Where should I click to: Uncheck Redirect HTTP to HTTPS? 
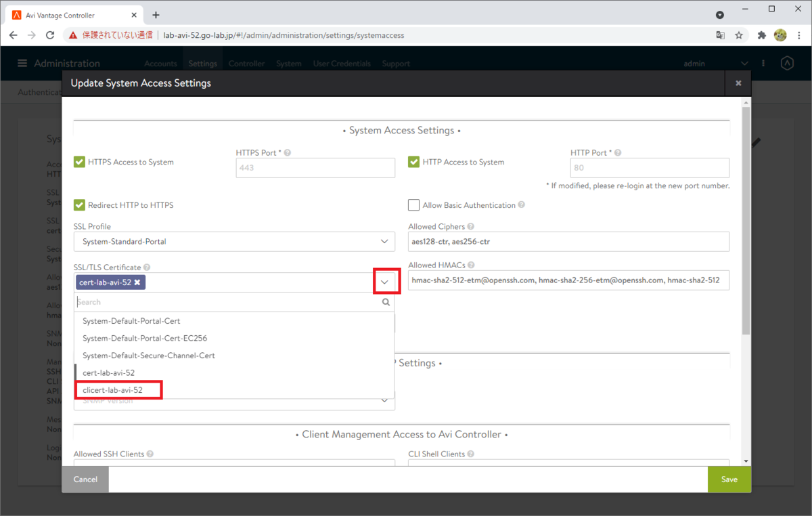[x=79, y=205]
